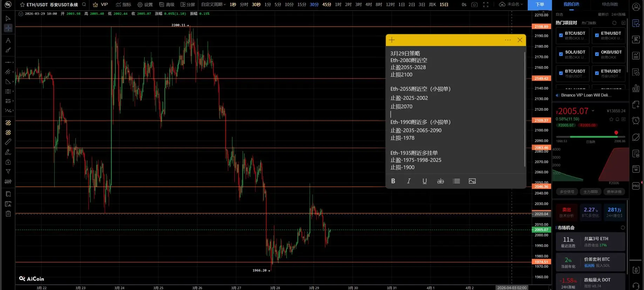The height and width of the screenshot is (290, 644).
Task: Apply bold formatting in the note
Action: click(393, 181)
